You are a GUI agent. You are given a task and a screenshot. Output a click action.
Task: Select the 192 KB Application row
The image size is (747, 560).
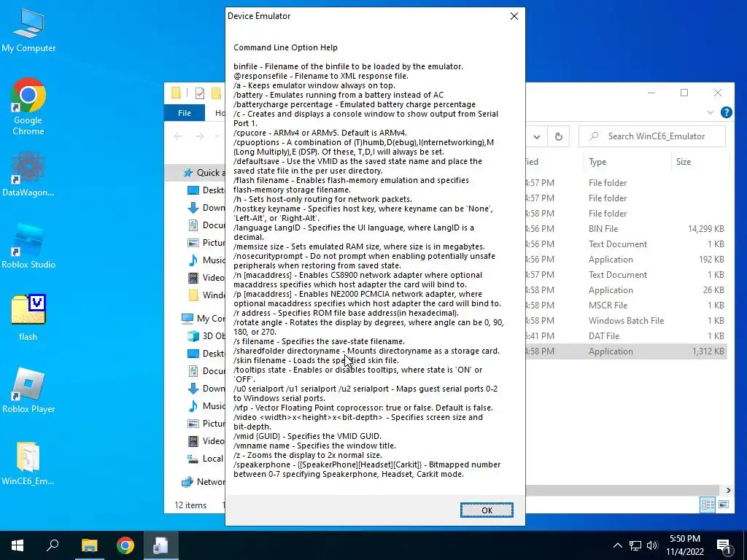(626, 260)
